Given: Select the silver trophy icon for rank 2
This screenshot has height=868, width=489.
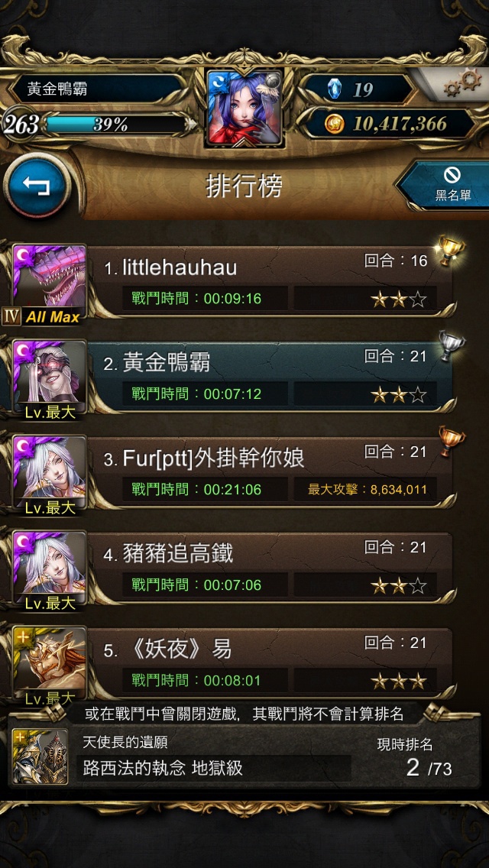Looking at the screenshot, I should point(452,346).
